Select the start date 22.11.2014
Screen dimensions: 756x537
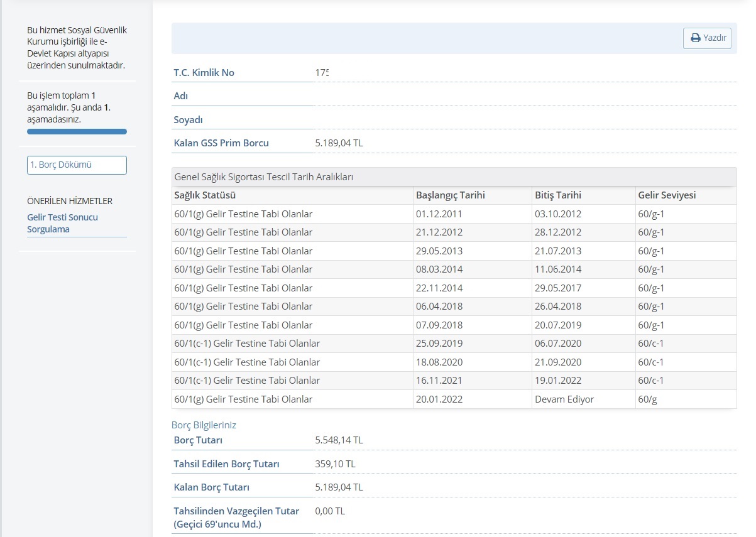pos(439,288)
